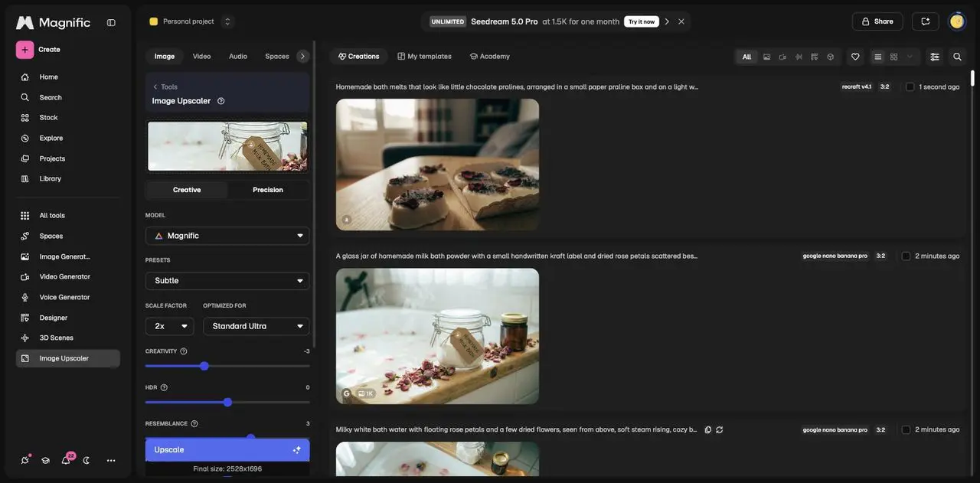Image resolution: width=980 pixels, height=483 pixels.
Task: Show more tabs with the arrow after Spaces
Action: [302, 56]
